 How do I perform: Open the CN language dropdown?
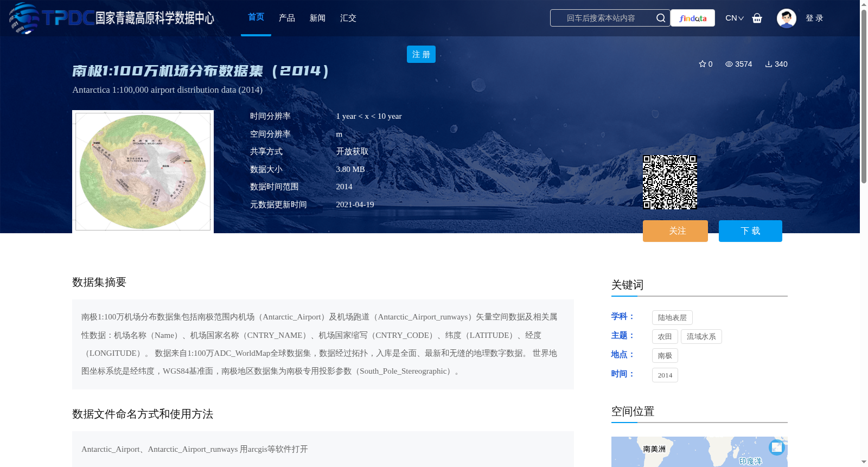tap(735, 18)
